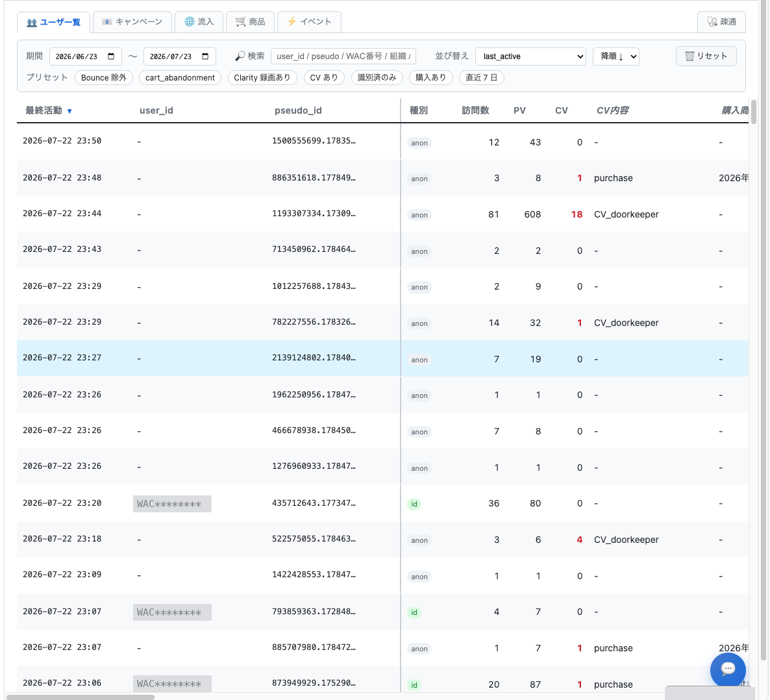Select pseudo_id 782227556.178326…
Screen dimensions: 770x700
tap(314, 322)
